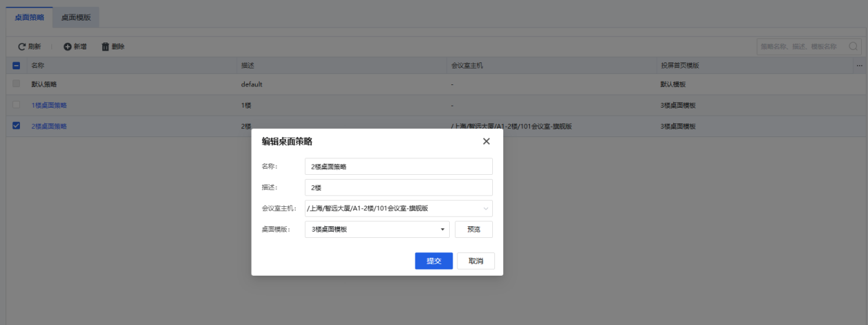
Task: Open the 桌面模版 dropdown arrow
Action: point(442,230)
